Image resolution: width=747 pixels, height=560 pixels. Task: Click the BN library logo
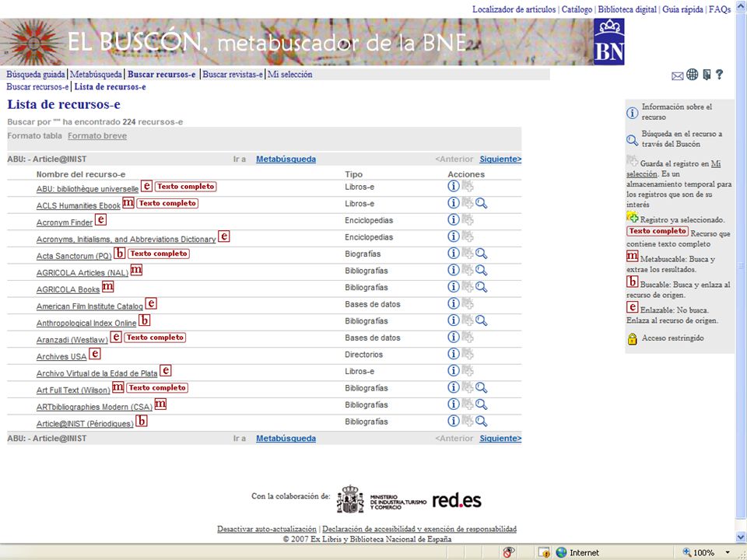pos(608,41)
